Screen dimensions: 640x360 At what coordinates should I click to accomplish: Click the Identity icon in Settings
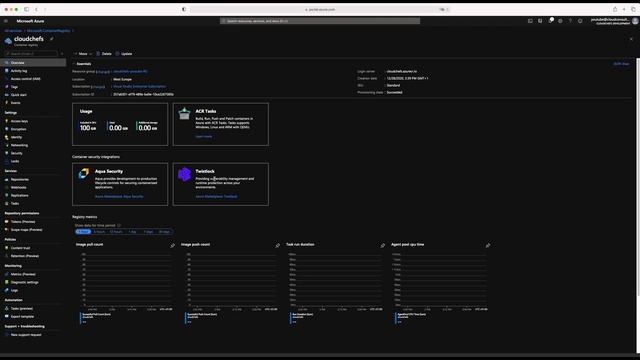7,137
